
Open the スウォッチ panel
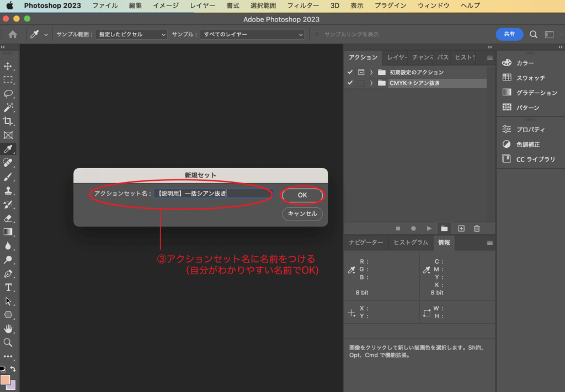(x=524, y=77)
